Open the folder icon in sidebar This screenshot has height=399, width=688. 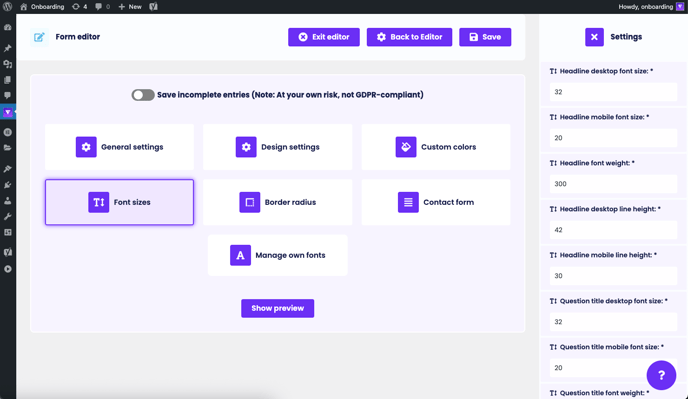7,148
